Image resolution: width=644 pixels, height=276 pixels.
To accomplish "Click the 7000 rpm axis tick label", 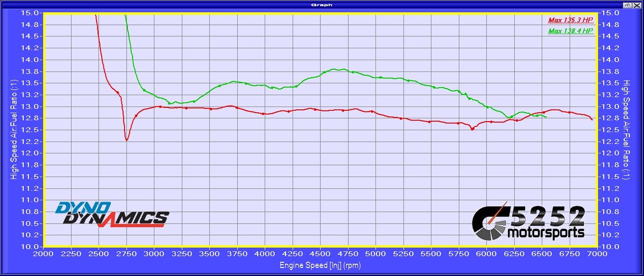I will click(598, 254).
